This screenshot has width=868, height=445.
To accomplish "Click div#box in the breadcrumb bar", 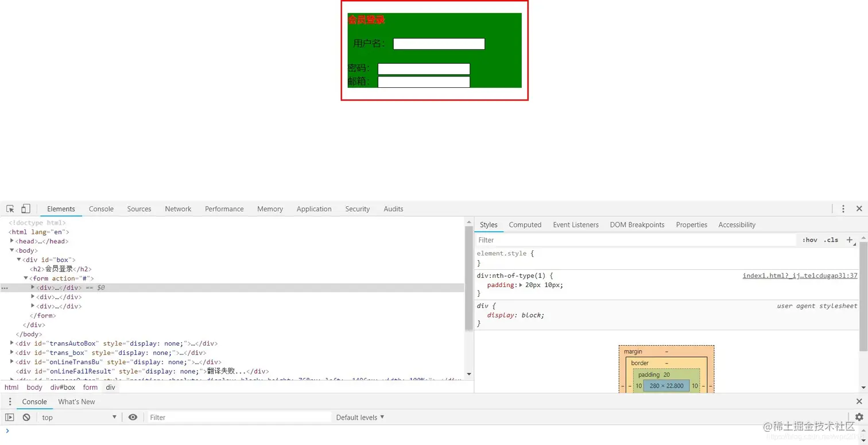I will [x=63, y=387].
